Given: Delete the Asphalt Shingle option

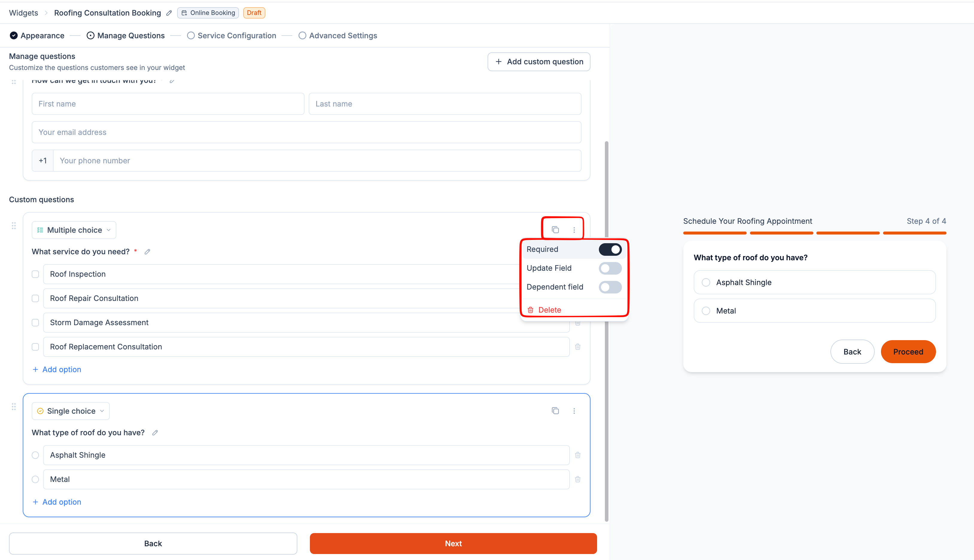Looking at the screenshot, I should point(578,455).
